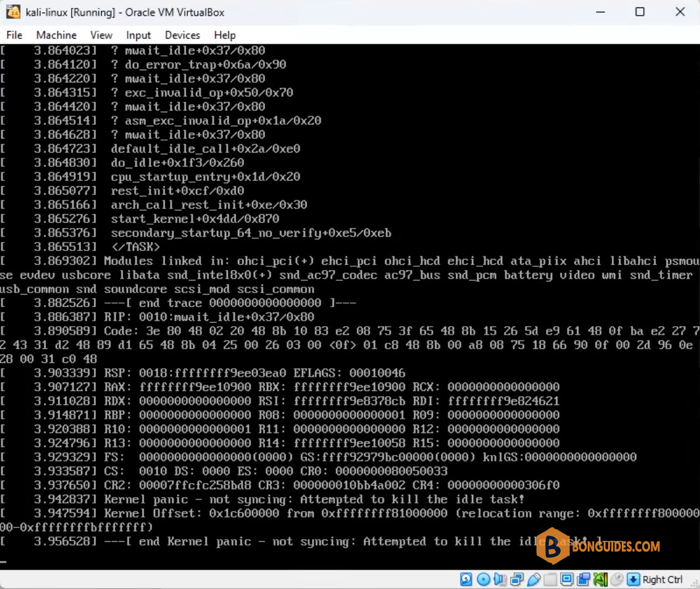
Task: Open the Machine menu
Action: (x=57, y=35)
